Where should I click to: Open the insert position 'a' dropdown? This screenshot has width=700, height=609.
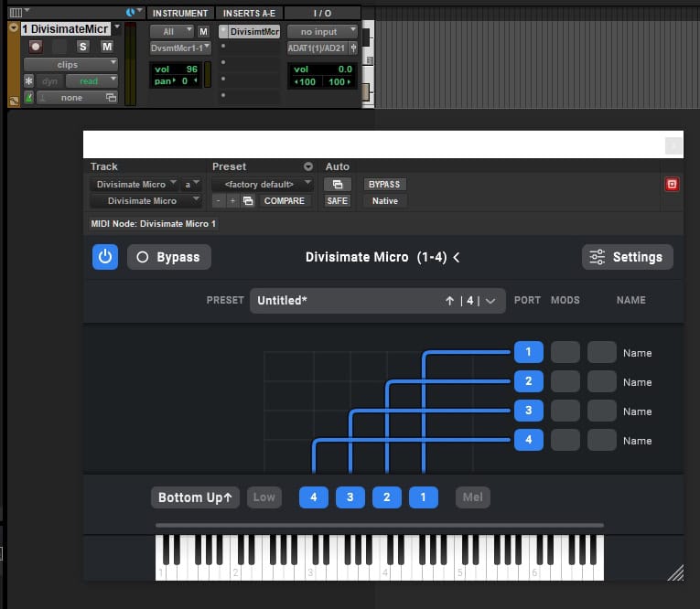(x=191, y=185)
